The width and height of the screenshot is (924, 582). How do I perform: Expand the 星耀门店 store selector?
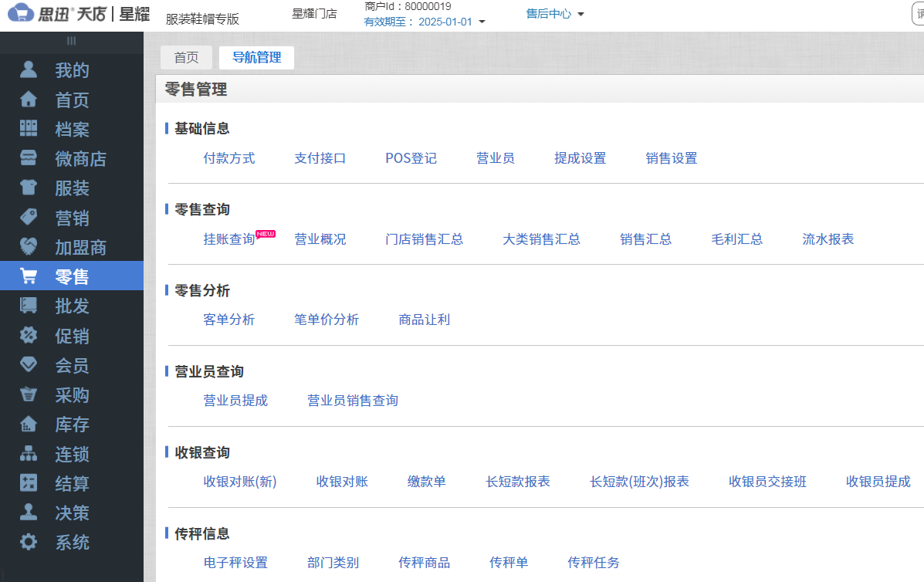pyautogui.click(x=316, y=13)
